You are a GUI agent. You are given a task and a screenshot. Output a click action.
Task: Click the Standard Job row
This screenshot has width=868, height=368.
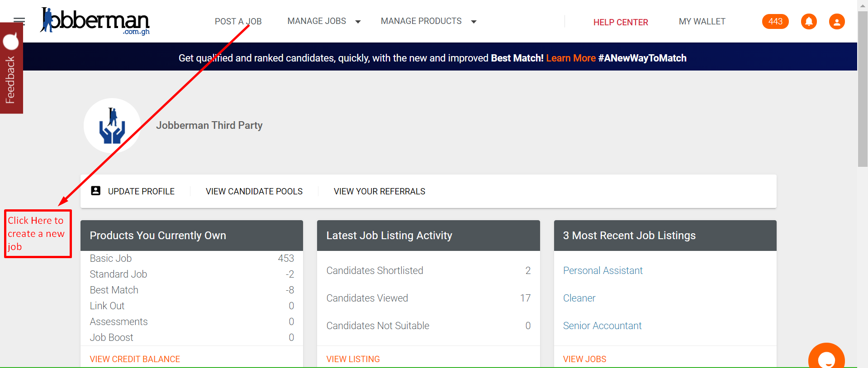click(x=192, y=274)
